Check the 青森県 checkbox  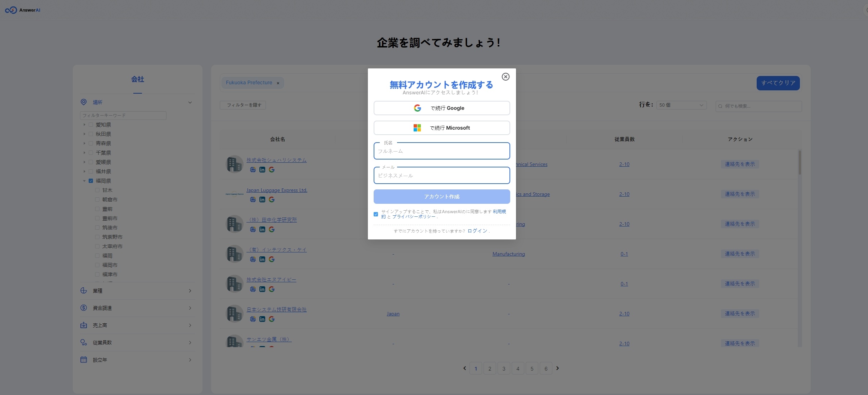[91, 143]
